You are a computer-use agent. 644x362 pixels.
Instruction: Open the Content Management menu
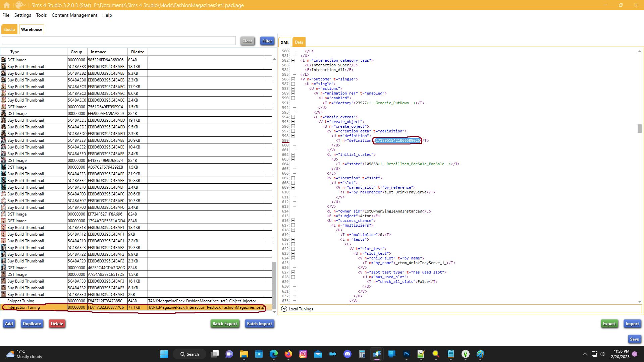pyautogui.click(x=74, y=15)
